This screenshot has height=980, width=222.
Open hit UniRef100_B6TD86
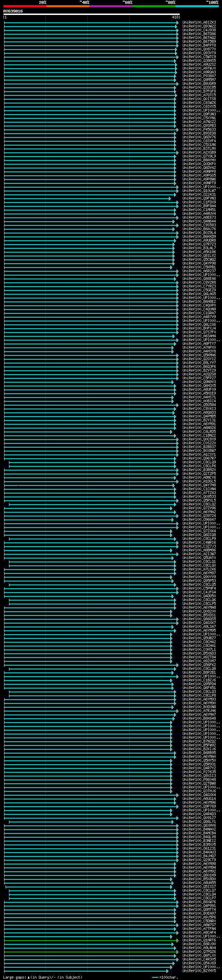coord(199,34)
